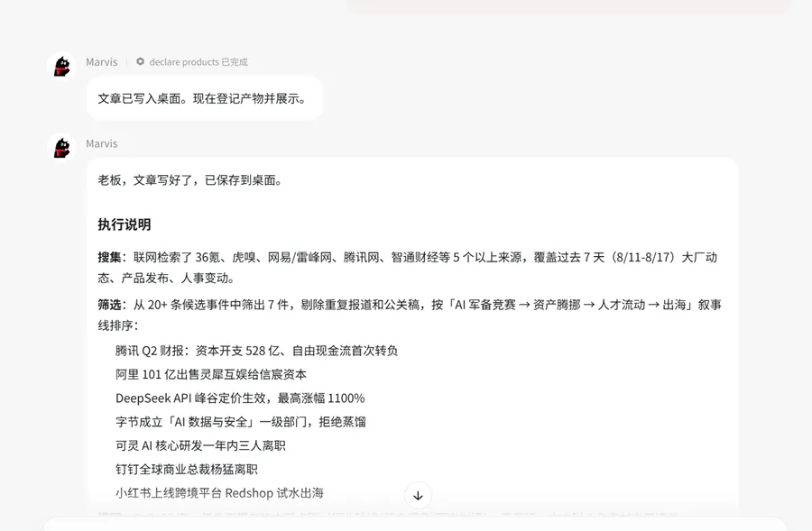Screen dimensions: 812x531
Task: Click the bold label '搜集'
Action: coord(109,257)
